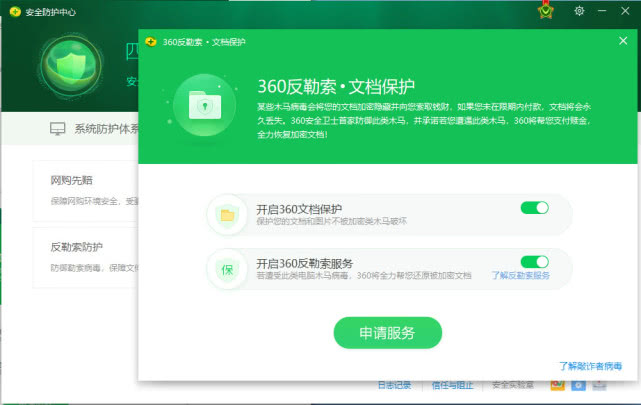Open the 网购先赔 card
641x405 pixels.
pyautogui.click(x=85, y=190)
